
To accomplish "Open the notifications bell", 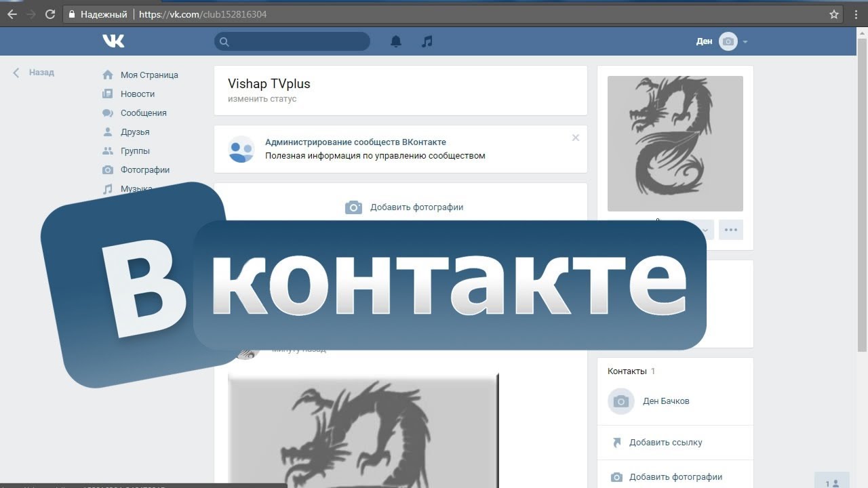I will click(x=396, y=41).
